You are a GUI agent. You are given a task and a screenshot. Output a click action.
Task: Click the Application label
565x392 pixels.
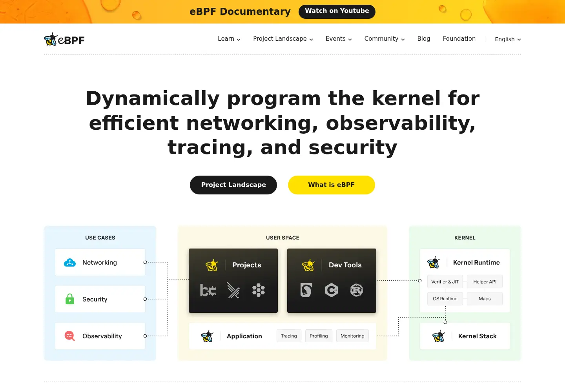tap(244, 336)
